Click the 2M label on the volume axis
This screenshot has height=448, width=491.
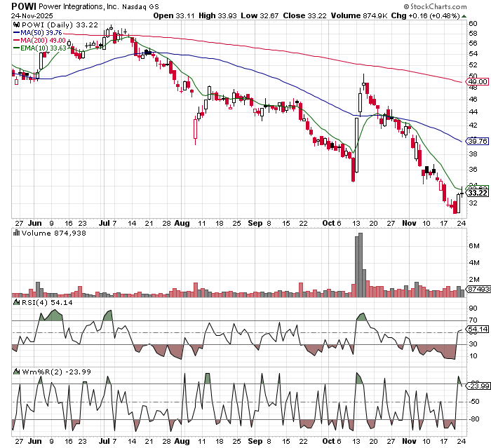473,279
